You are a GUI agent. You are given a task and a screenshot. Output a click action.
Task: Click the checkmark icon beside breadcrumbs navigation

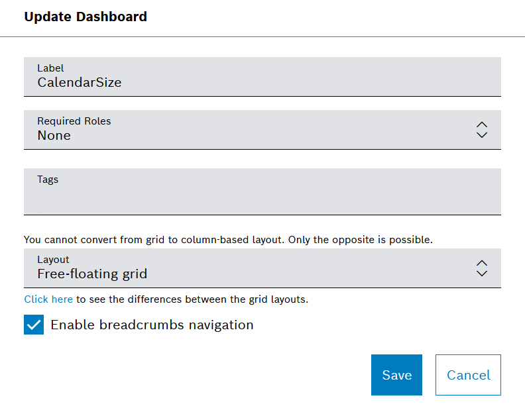point(34,325)
